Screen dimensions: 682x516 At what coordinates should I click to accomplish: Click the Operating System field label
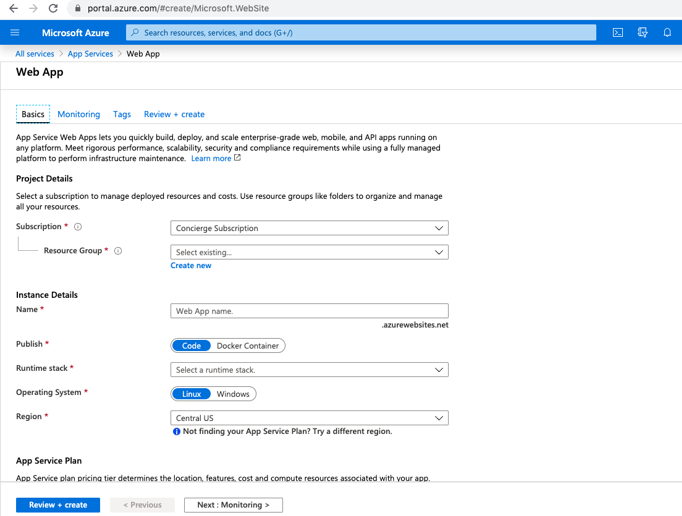point(49,392)
